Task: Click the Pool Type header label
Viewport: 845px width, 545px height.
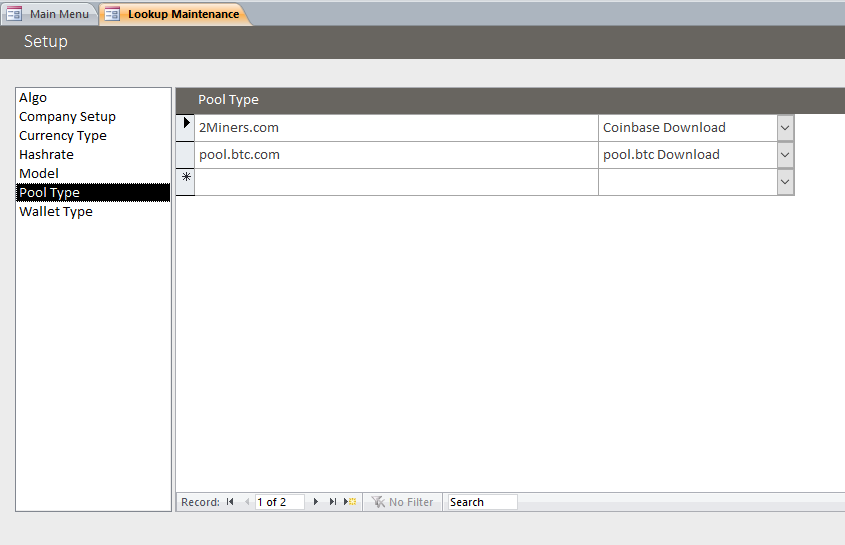Action: (228, 100)
